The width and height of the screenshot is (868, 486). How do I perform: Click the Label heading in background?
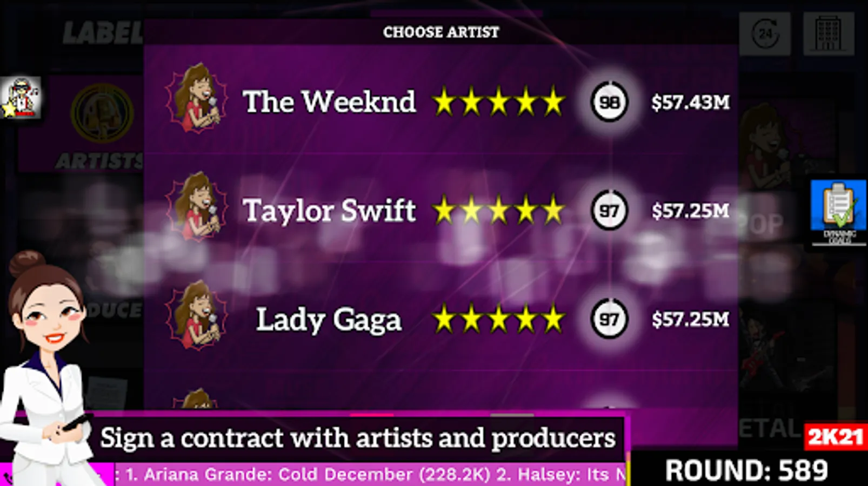[x=103, y=33]
